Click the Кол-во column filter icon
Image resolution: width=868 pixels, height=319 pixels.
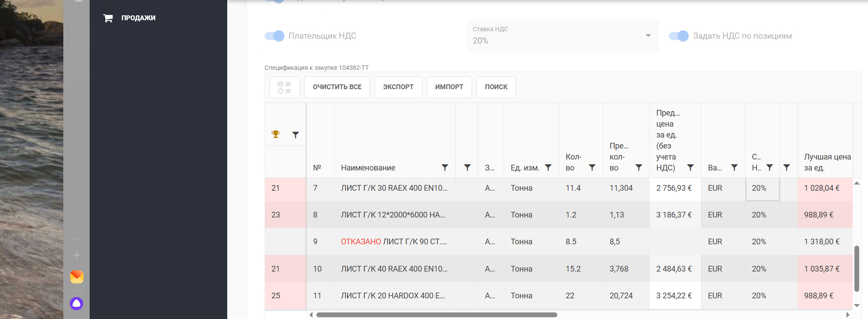[x=592, y=168]
